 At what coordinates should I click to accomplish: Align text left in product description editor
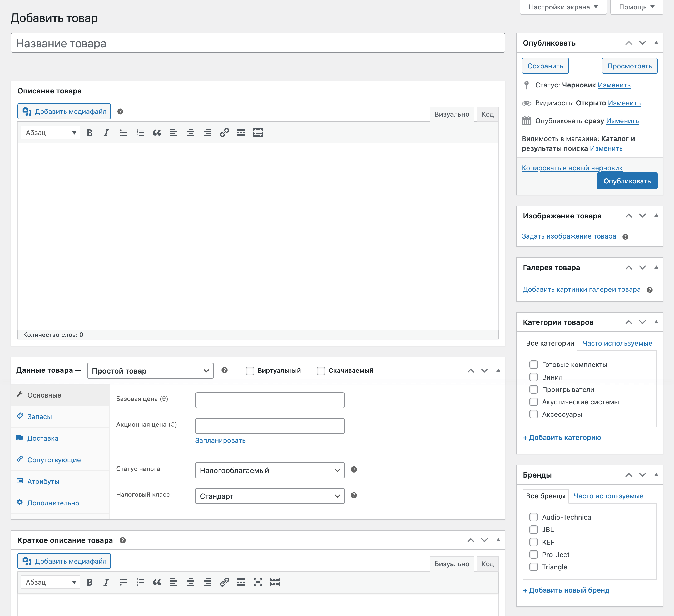(x=174, y=133)
